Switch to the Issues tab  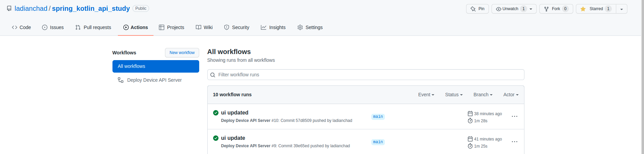53,27
